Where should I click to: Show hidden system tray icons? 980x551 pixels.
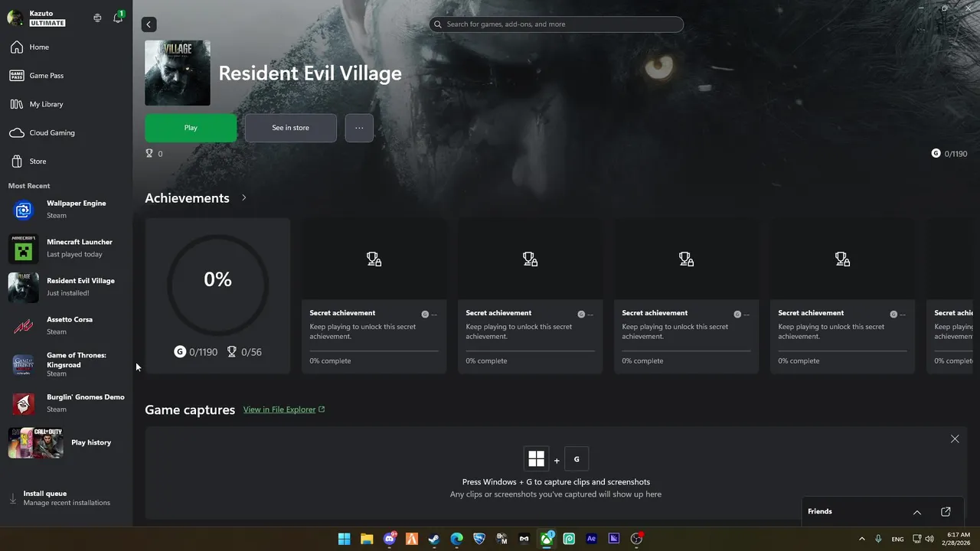[x=862, y=539]
